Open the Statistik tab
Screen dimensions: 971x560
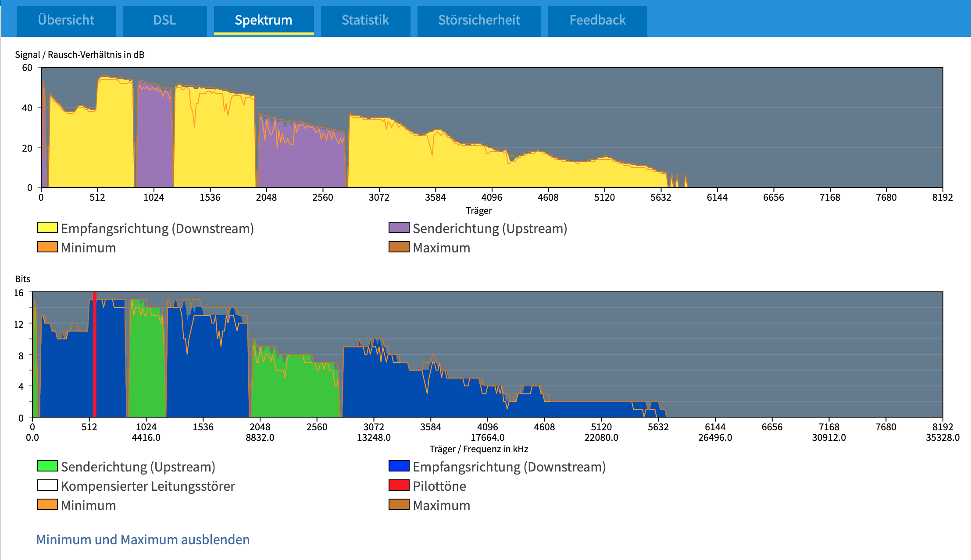(365, 20)
